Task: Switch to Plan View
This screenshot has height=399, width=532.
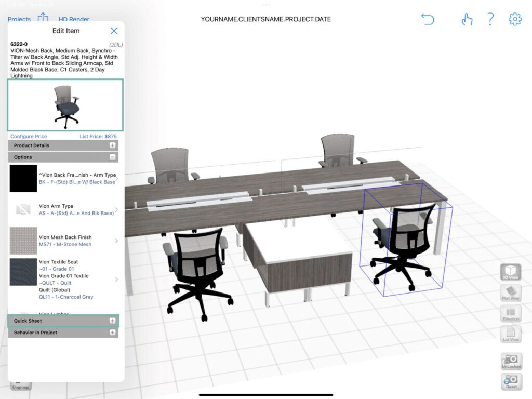Action: [511, 292]
